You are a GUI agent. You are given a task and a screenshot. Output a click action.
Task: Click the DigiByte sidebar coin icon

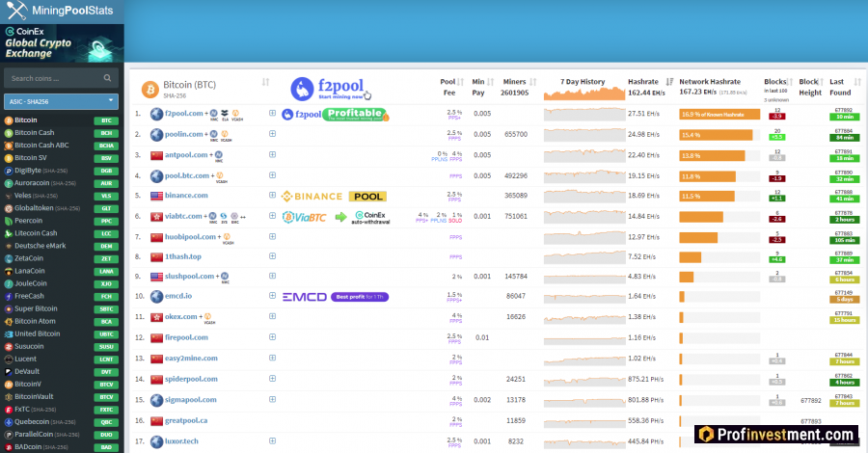[9, 171]
